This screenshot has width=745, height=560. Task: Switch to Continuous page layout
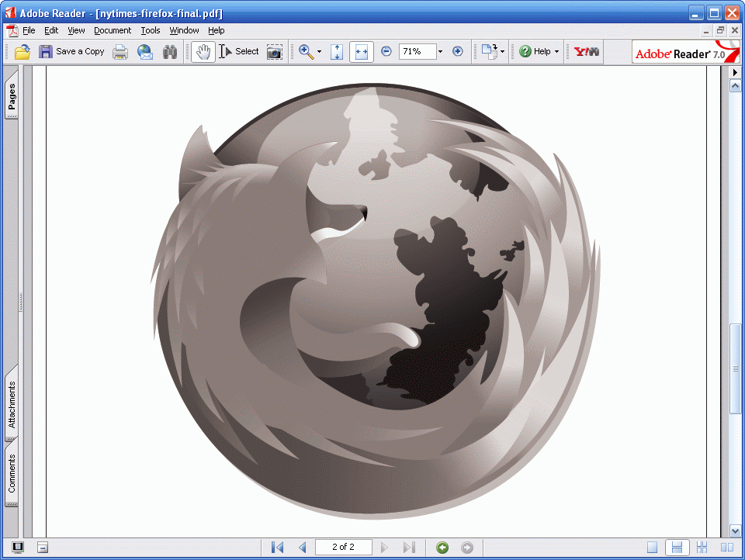pyautogui.click(x=677, y=548)
